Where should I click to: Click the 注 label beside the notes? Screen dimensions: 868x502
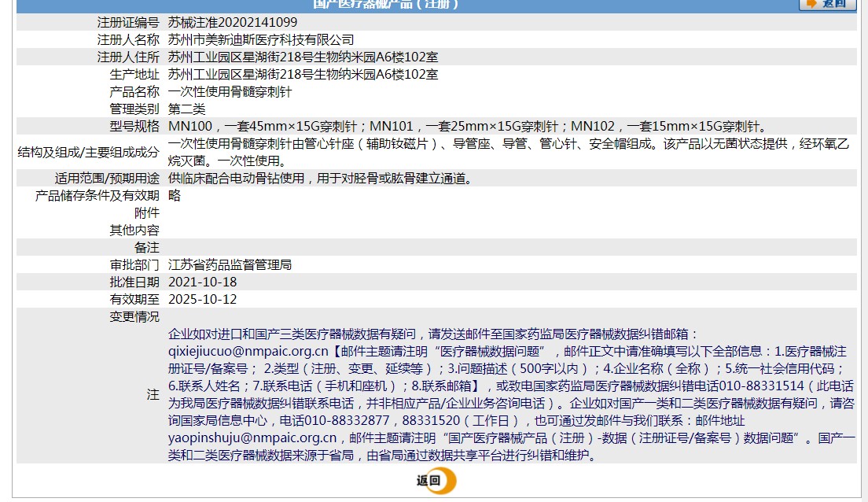[x=153, y=394]
